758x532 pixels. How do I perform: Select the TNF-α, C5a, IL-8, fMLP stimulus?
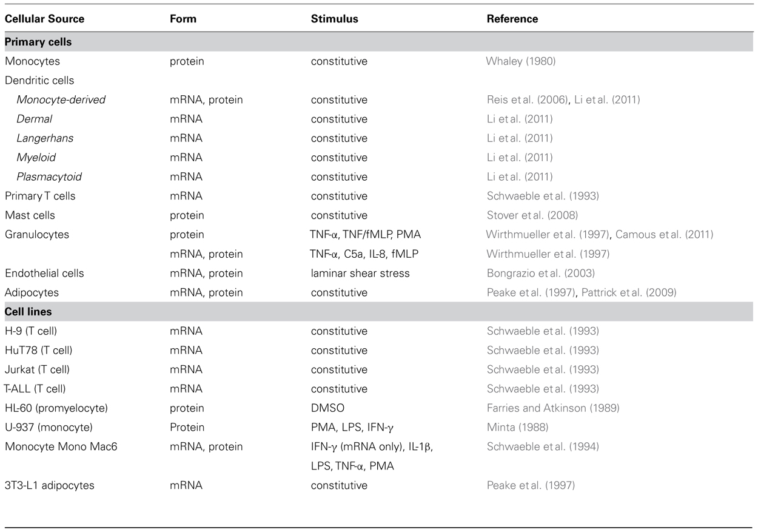click(x=365, y=254)
